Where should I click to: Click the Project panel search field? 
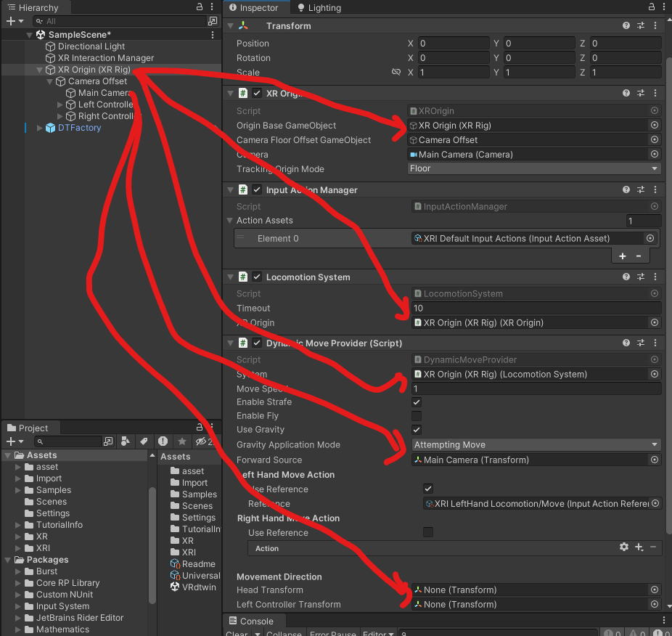tap(68, 441)
